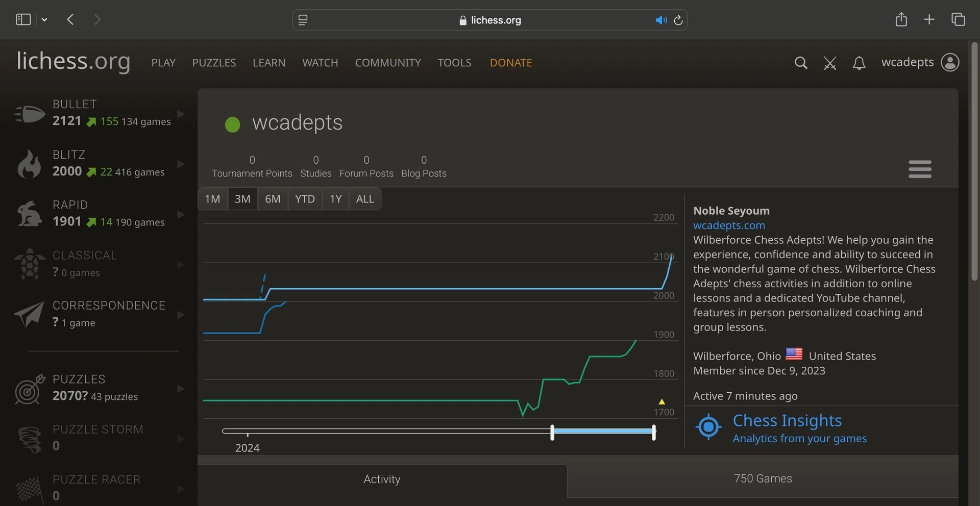Viewport: 980px width, 506px height.
Task: Click the Chess Insights target icon
Action: [708, 427]
